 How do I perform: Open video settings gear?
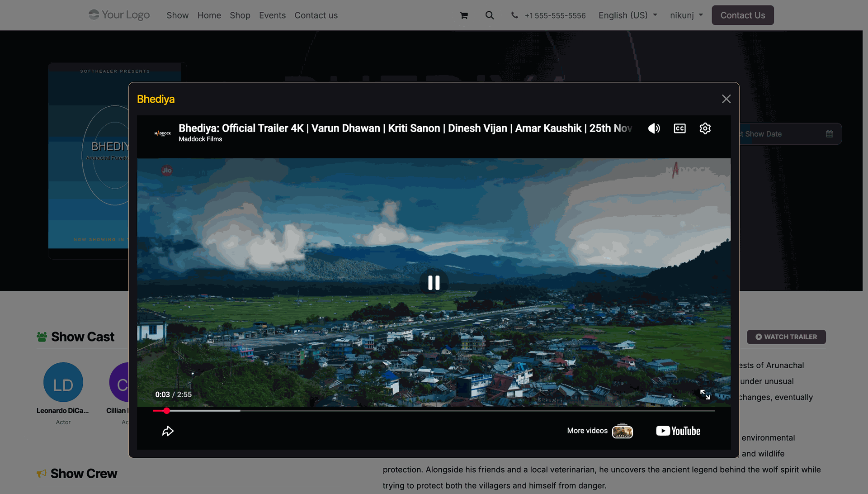pos(705,128)
